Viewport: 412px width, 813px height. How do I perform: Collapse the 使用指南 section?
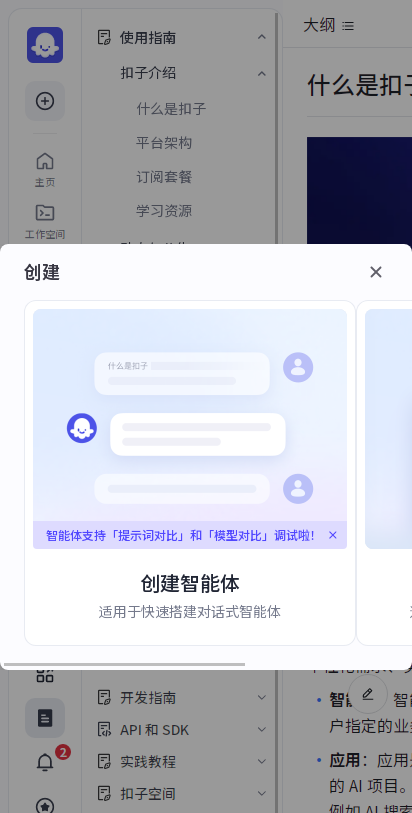click(262, 37)
